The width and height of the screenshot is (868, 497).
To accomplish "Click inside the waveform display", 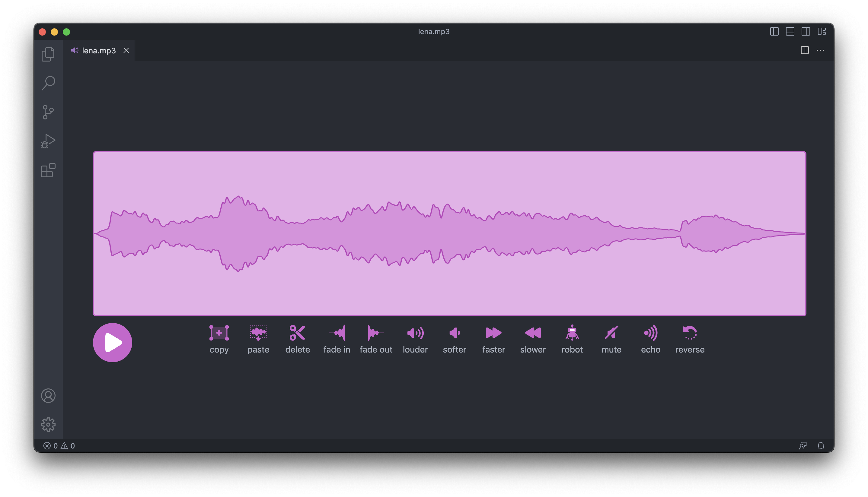I will tap(449, 233).
